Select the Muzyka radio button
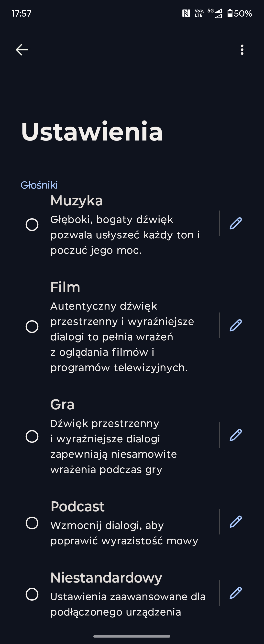This screenshot has width=264, height=644. [x=32, y=224]
